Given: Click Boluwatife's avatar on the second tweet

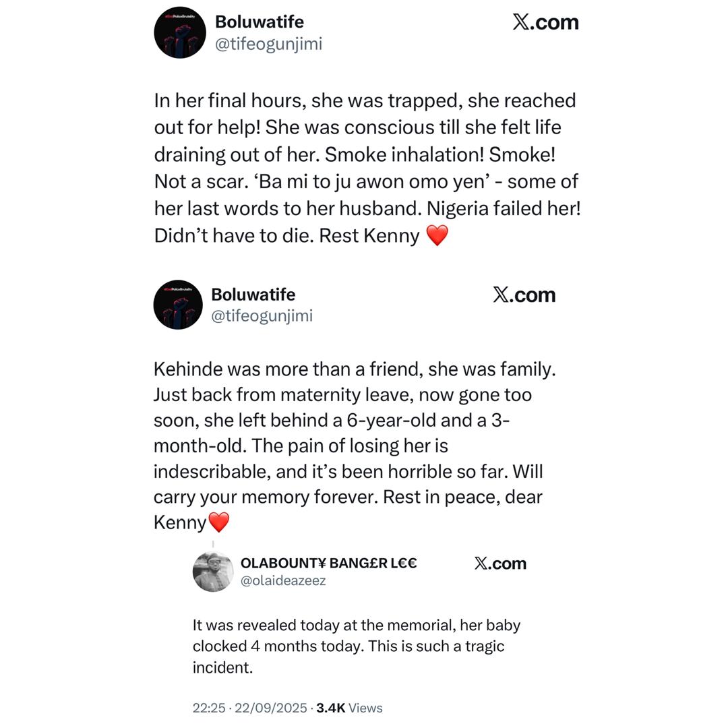Looking at the screenshot, I should [x=178, y=305].
